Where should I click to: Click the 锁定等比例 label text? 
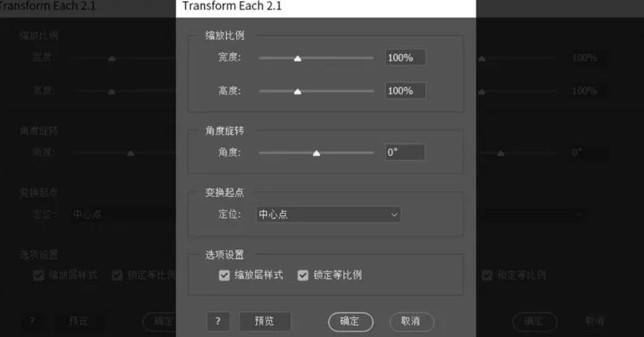[x=337, y=275]
